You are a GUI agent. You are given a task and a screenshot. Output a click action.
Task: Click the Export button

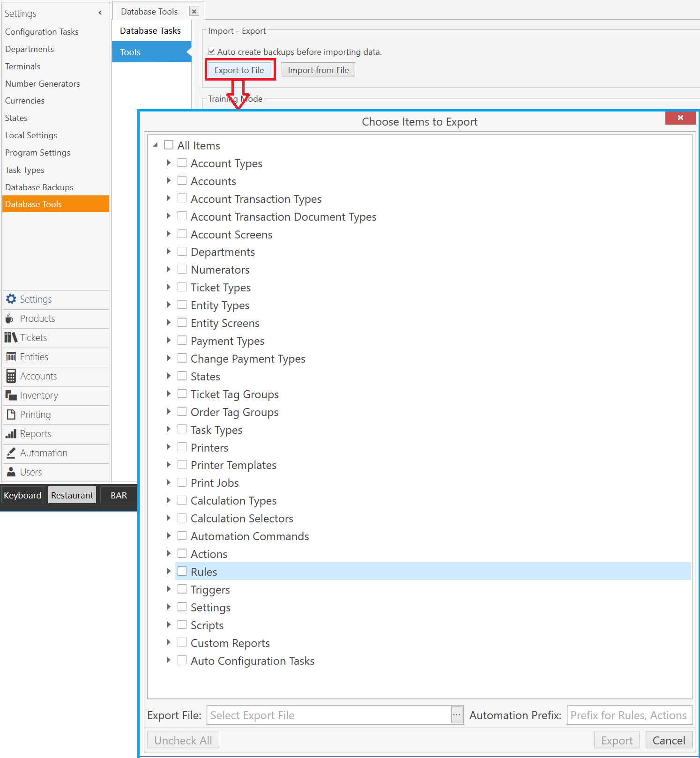[617, 740]
